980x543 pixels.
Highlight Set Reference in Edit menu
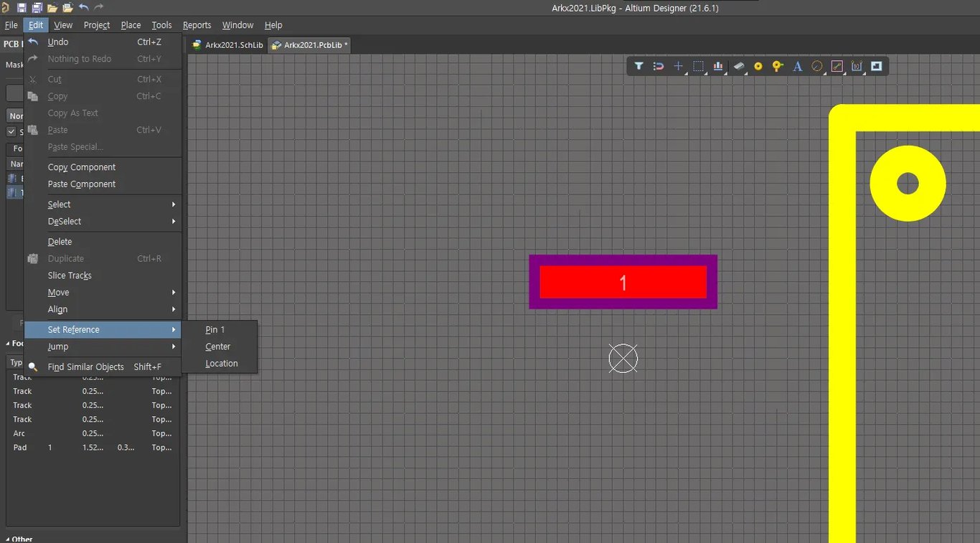(103, 330)
